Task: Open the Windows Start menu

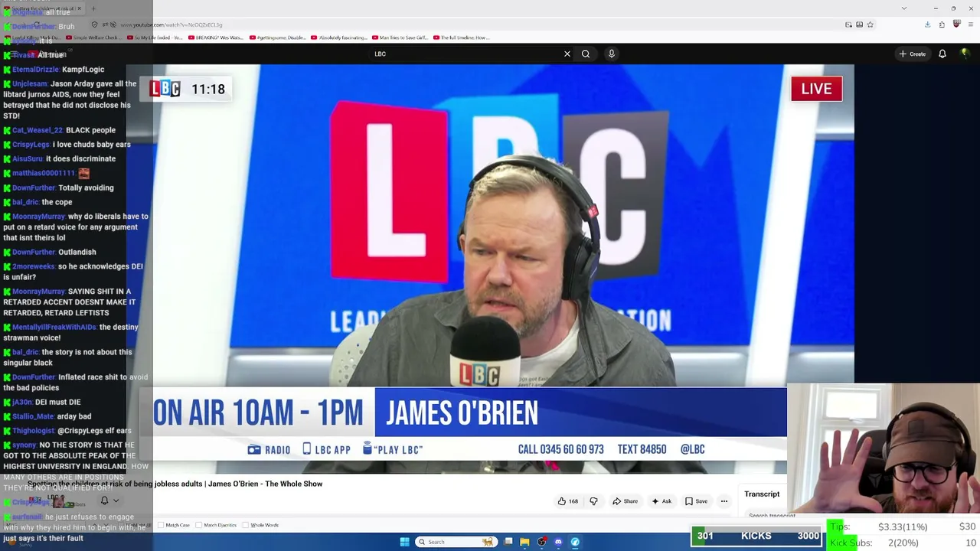Action: click(404, 542)
